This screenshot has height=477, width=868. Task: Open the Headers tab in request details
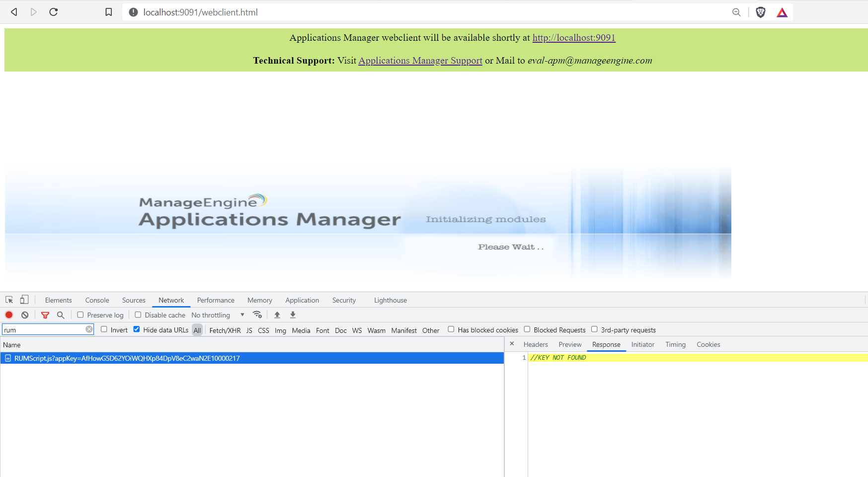[536, 345]
